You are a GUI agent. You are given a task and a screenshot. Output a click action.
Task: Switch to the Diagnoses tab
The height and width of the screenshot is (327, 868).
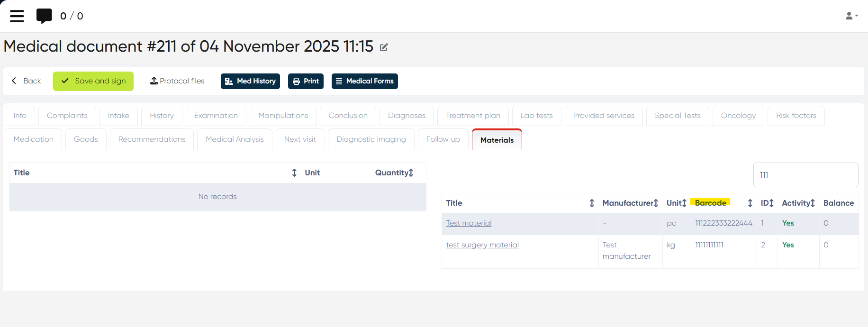coord(407,116)
